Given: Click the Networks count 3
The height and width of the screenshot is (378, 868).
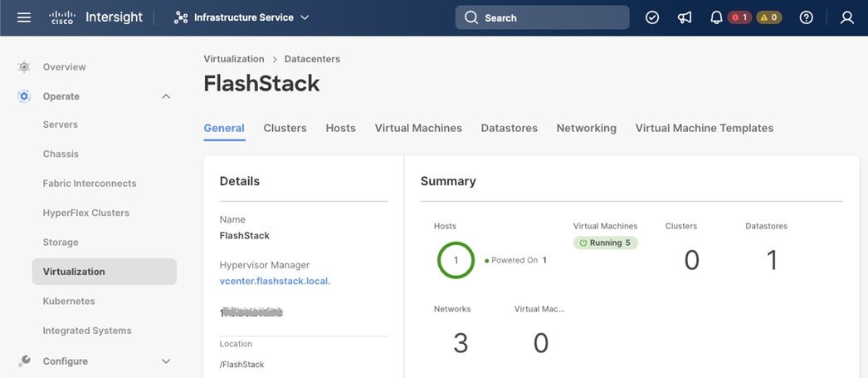Looking at the screenshot, I should (x=461, y=343).
